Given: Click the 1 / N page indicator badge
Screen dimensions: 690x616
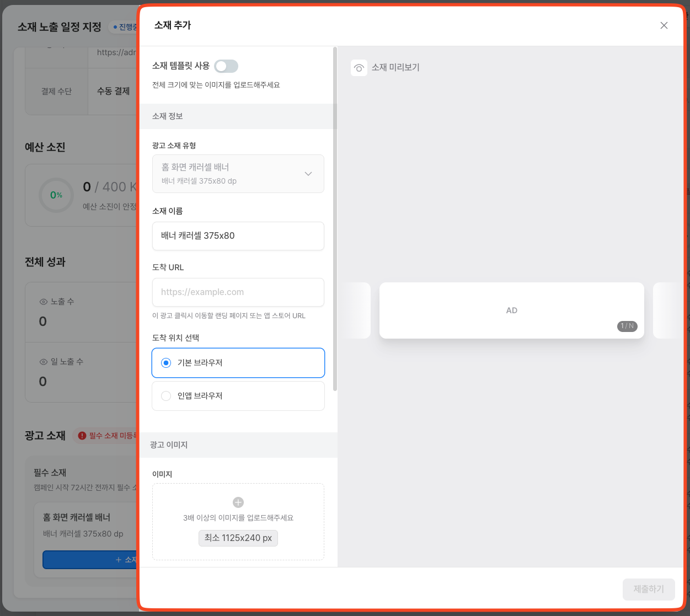Looking at the screenshot, I should 627,326.
